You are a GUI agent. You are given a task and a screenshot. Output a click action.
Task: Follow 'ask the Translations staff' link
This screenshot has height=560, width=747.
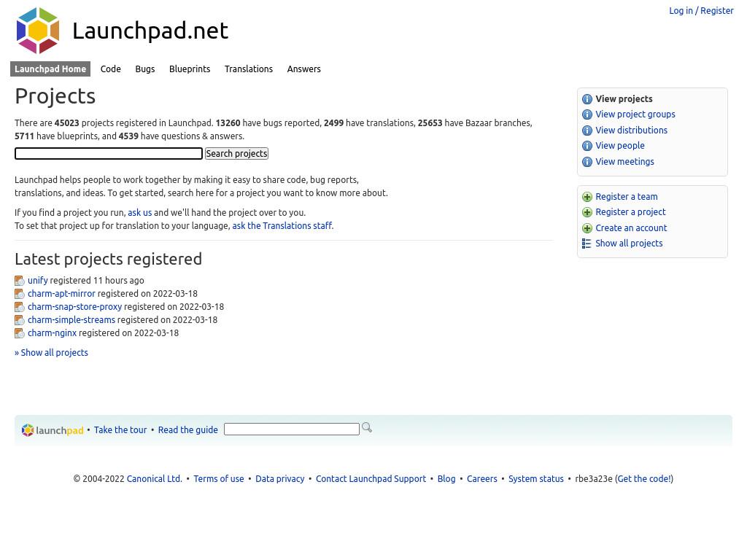point(282,226)
